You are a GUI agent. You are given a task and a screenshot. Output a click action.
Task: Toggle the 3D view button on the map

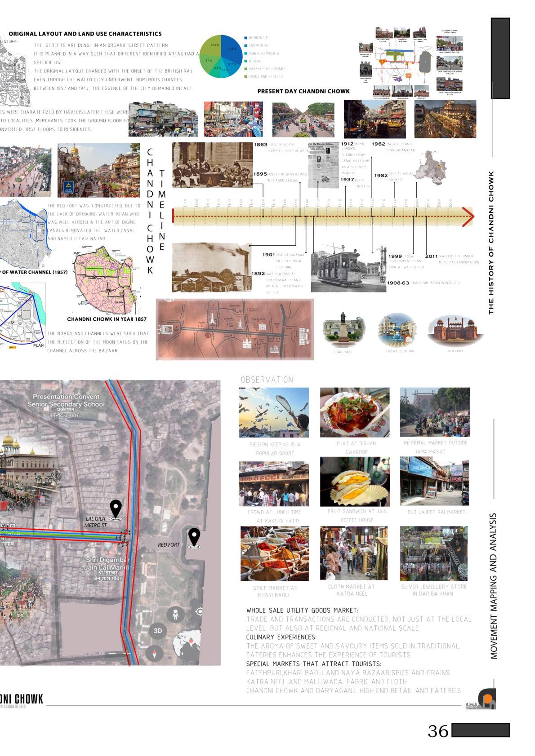coord(158,630)
